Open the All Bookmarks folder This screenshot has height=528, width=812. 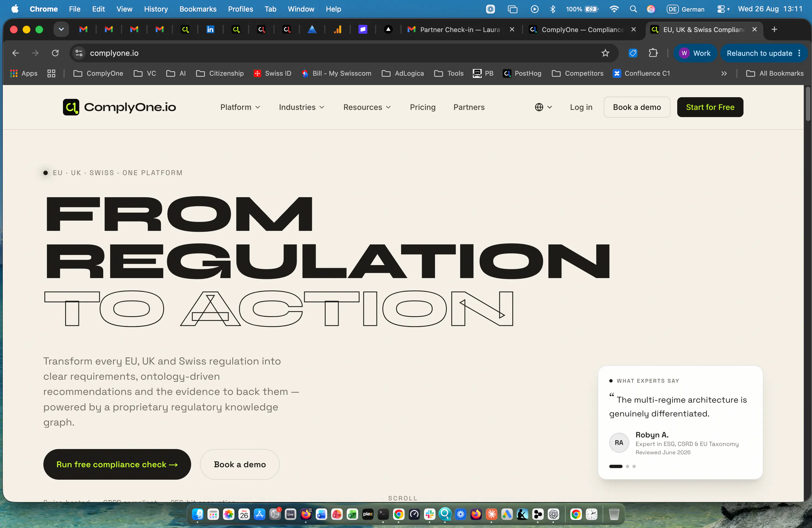click(x=774, y=73)
